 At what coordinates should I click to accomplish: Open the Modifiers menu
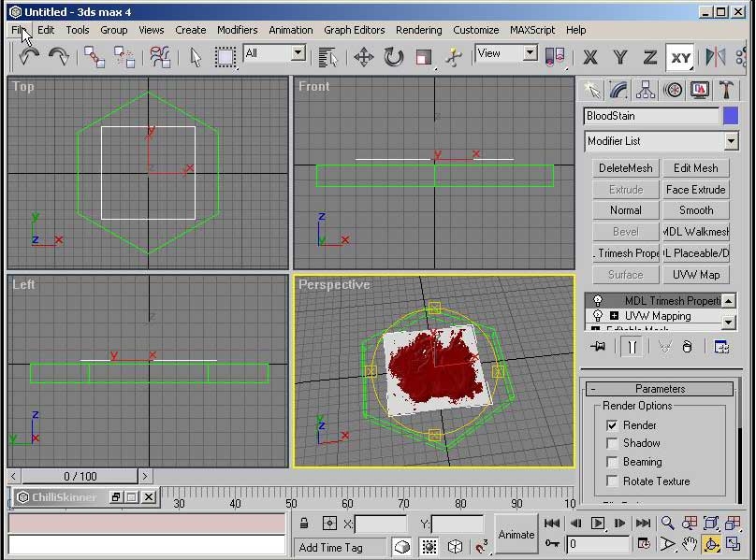pos(237,30)
